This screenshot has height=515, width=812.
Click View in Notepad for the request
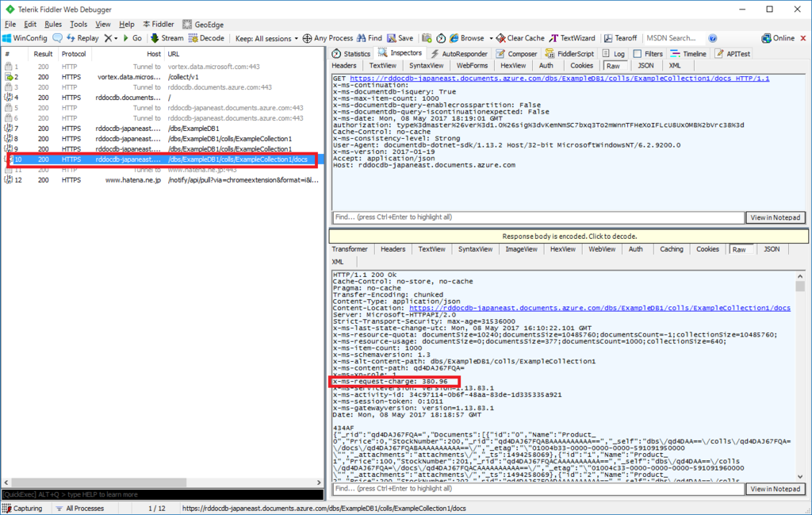coord(776,217)
